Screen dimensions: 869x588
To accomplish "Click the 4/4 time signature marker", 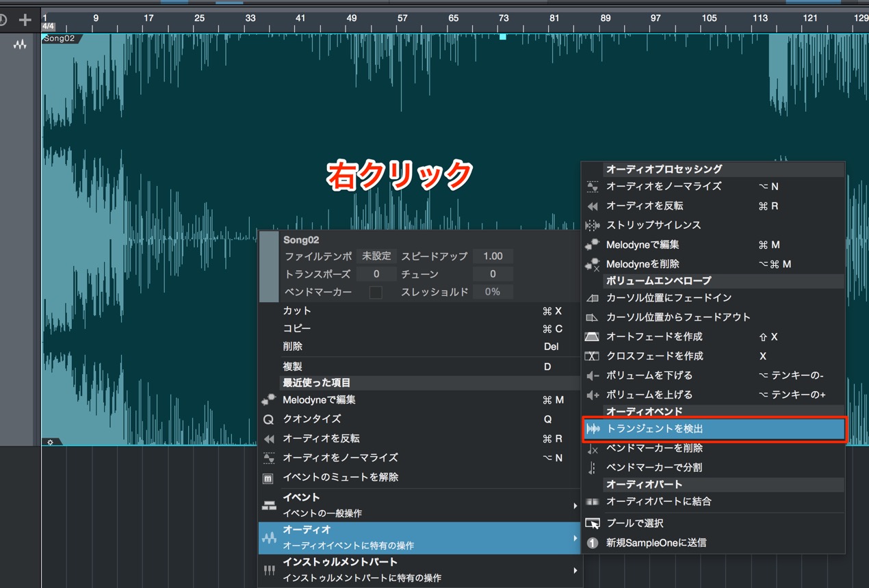I will (49, 27).
